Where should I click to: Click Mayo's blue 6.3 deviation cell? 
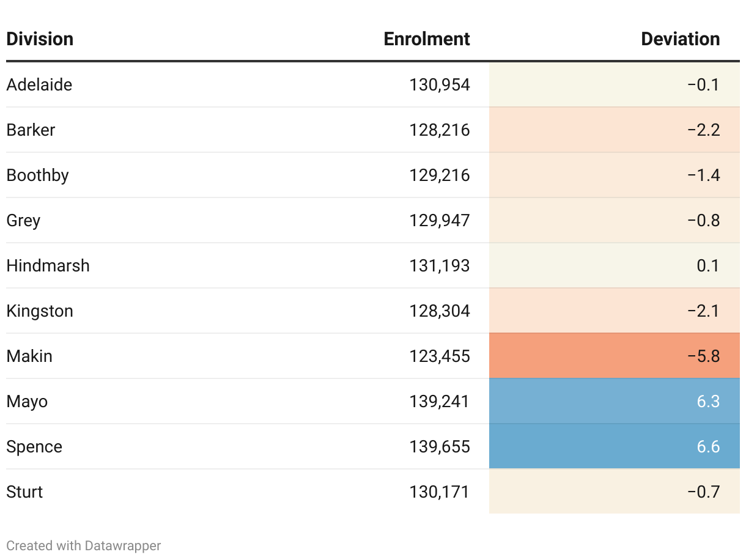pyautogui.click(x=614, y=401)
